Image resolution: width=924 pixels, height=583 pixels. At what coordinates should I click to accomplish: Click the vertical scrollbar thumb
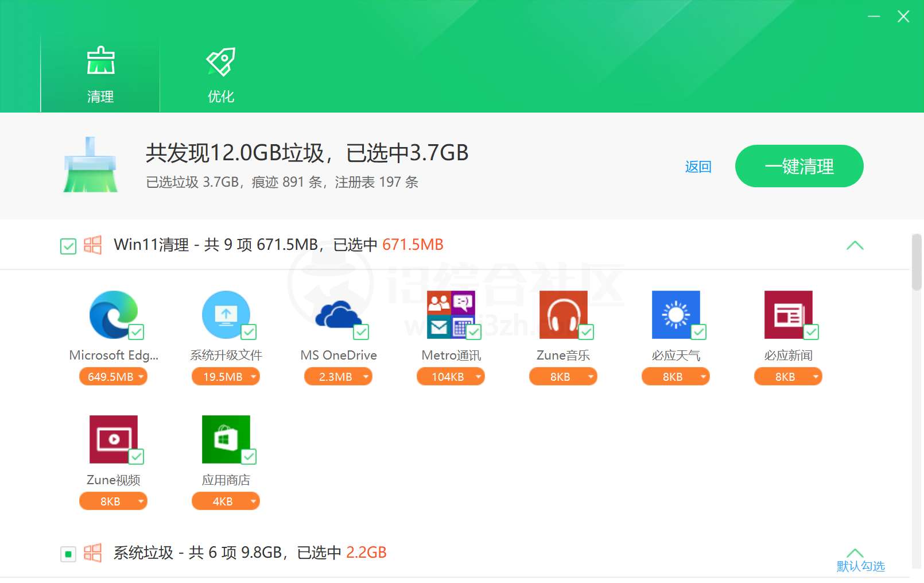click(x=917, y=262)
